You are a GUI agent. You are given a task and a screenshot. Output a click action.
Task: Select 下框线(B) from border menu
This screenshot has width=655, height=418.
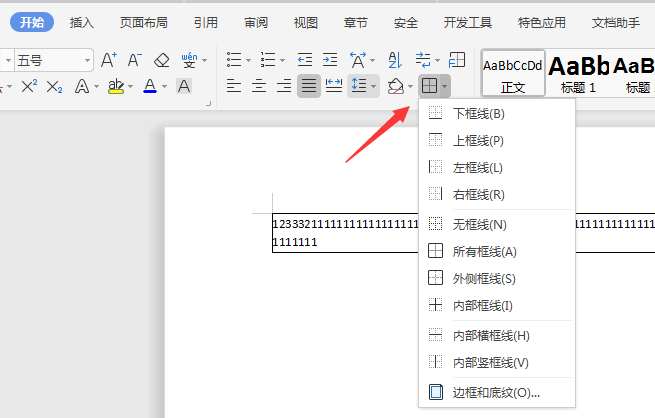(497, 113)
